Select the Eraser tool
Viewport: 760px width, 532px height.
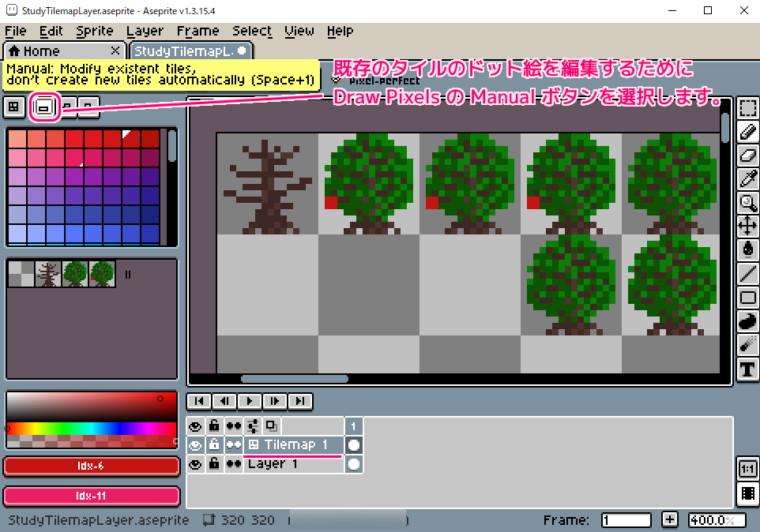pyautogui.click(x=747, y=155)
